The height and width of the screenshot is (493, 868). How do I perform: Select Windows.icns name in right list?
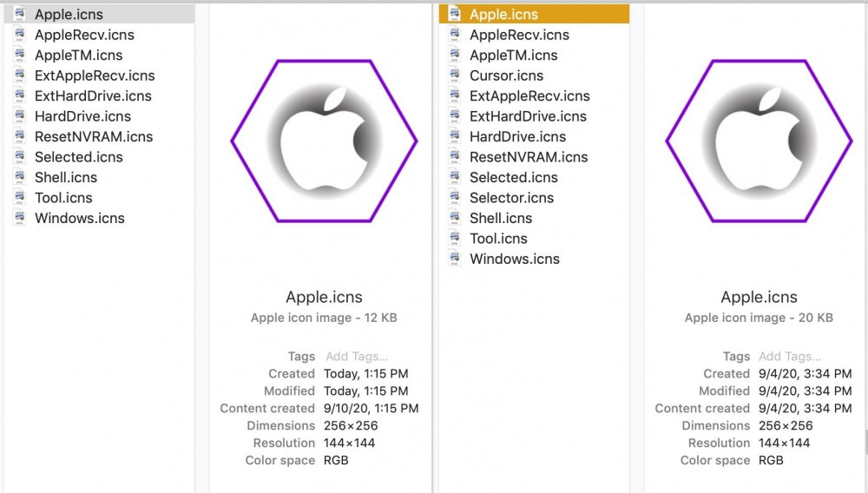(x=515, y=260)
